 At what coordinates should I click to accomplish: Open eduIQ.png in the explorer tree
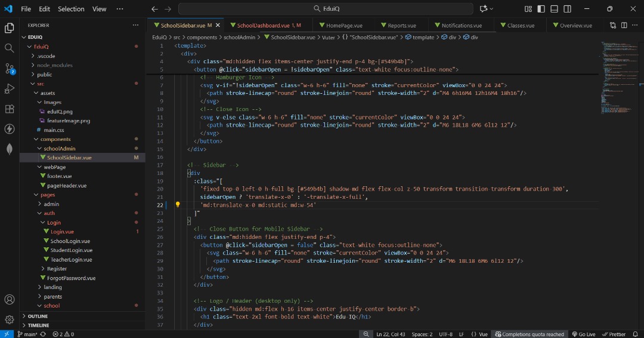pyautogui.click(x=60, y=112)
